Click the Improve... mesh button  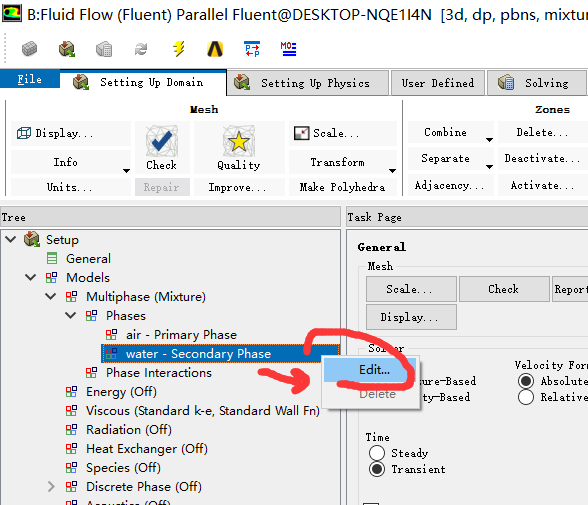(239, 187)
